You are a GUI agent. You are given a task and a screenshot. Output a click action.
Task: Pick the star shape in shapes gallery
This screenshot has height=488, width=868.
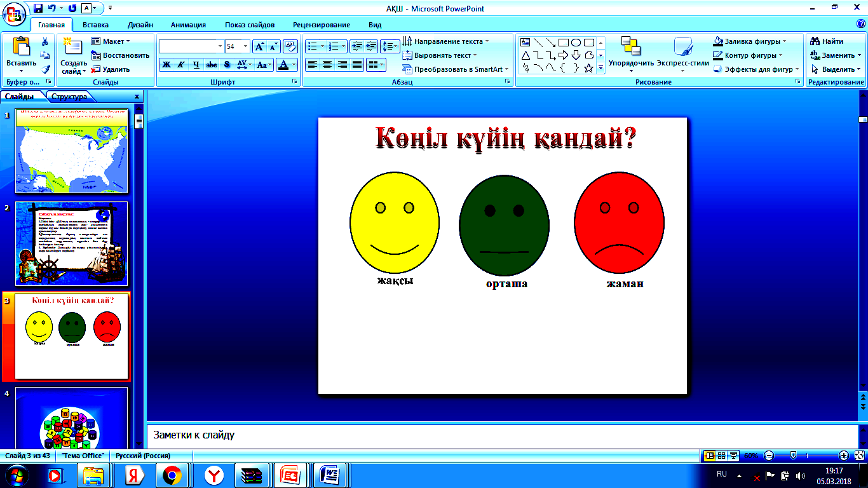click(x=589, y=68)
